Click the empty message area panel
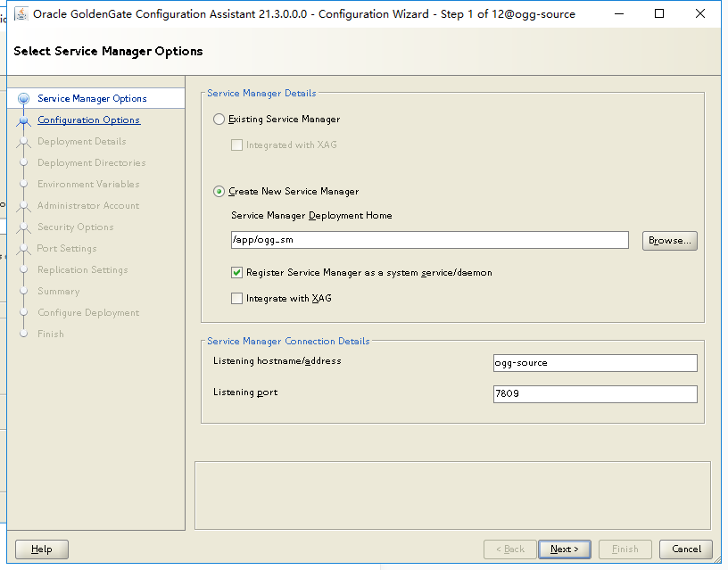Viewport: 728px width, 570px height. (x=452, y=495)
